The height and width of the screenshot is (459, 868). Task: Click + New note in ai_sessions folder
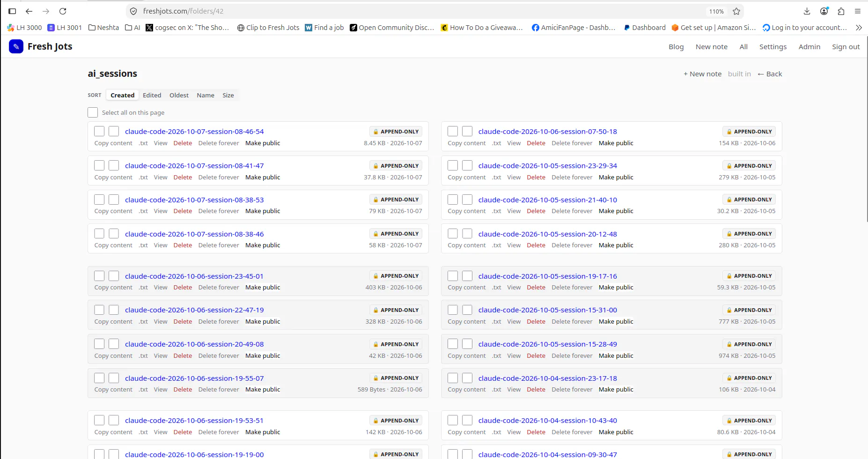pos(702,74)
